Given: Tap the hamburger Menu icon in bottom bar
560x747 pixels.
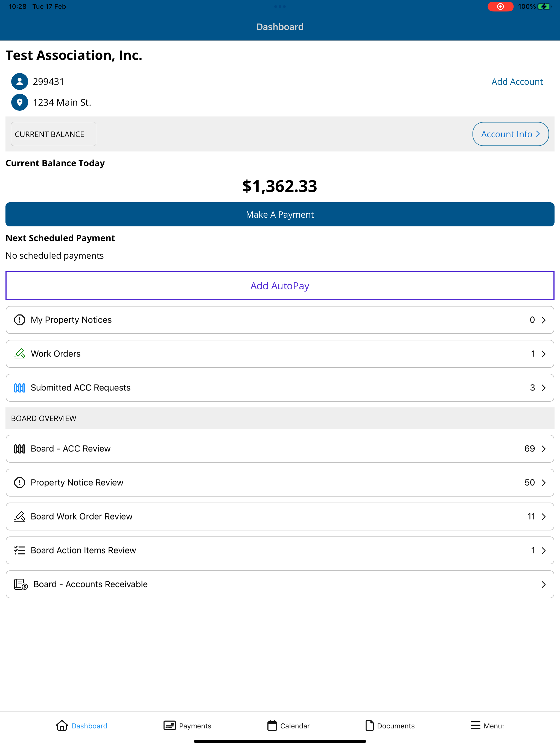Looking at the screenshot, I should tap(476, 725).
